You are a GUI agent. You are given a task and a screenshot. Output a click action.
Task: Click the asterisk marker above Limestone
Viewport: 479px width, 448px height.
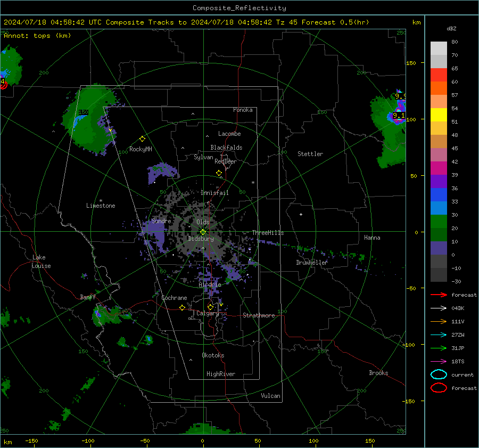click(x=101, y=201)
